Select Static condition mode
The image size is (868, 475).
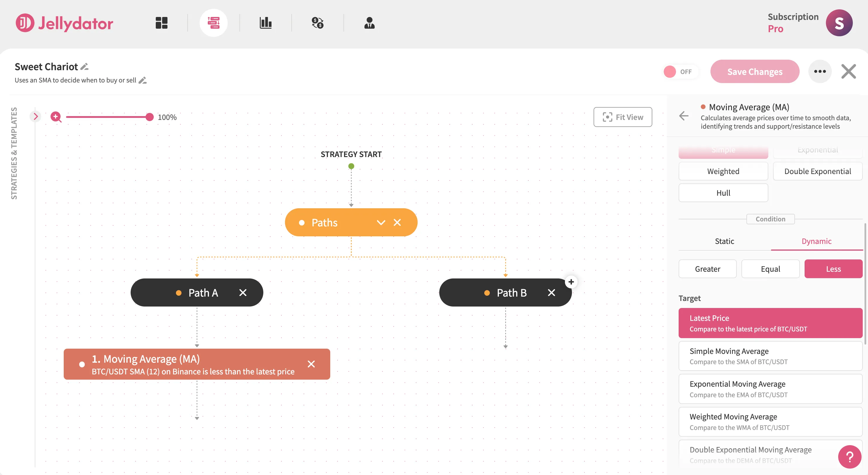coord(725,241)
